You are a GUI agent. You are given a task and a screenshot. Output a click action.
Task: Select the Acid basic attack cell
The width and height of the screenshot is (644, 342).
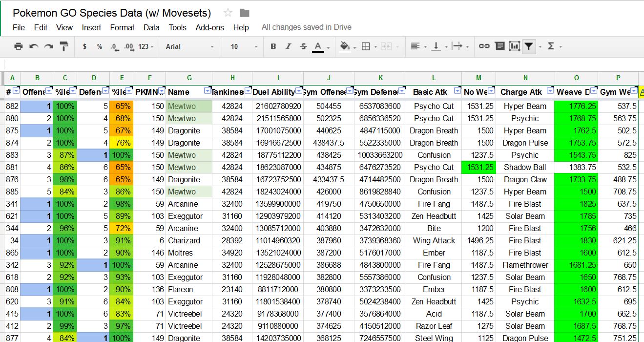pos(434,314)
